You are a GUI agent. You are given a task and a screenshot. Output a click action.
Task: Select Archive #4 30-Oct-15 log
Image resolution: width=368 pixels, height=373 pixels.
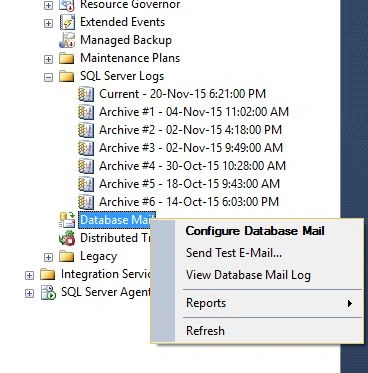click(192, 166)
